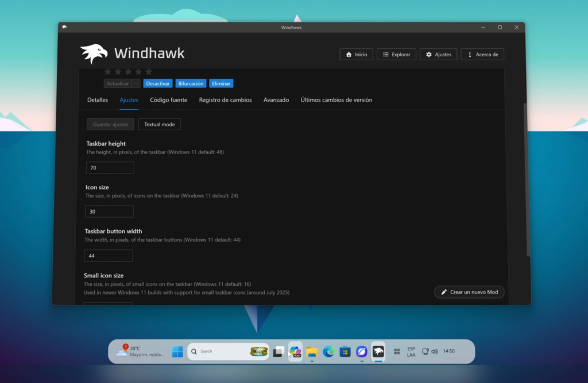The width and height of the screenshot is (588, 383).
Task: Click Desactivar to disable the mod
Action: click(x=157, y=83)
